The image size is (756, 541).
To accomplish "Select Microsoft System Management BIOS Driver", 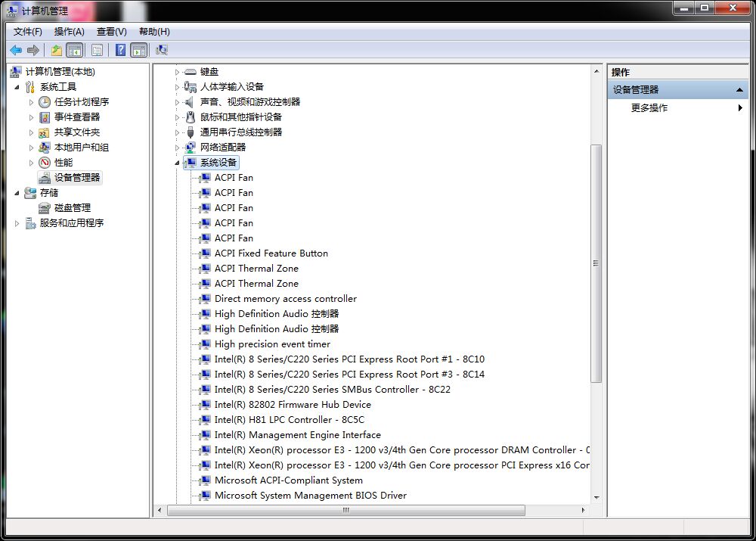I will [311, 496].
